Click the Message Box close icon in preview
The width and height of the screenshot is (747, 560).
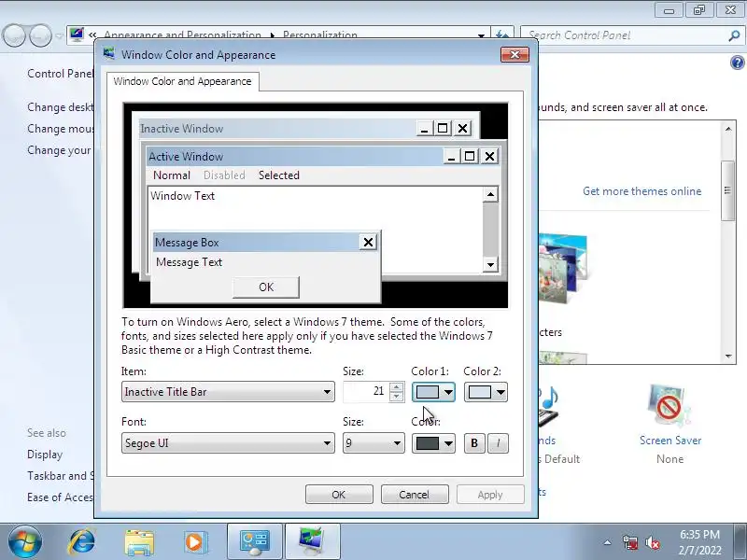tap(368, 243)
